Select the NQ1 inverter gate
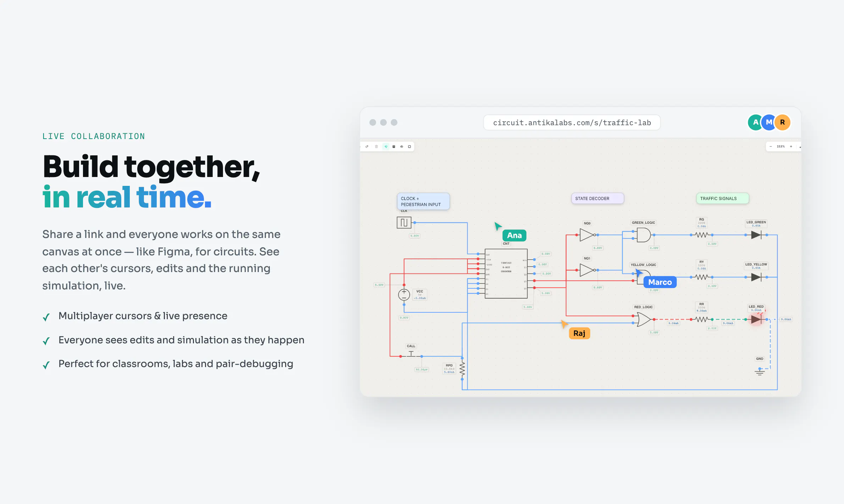The height and width of the screenshot is (504, 844). [x=587, y=270]
